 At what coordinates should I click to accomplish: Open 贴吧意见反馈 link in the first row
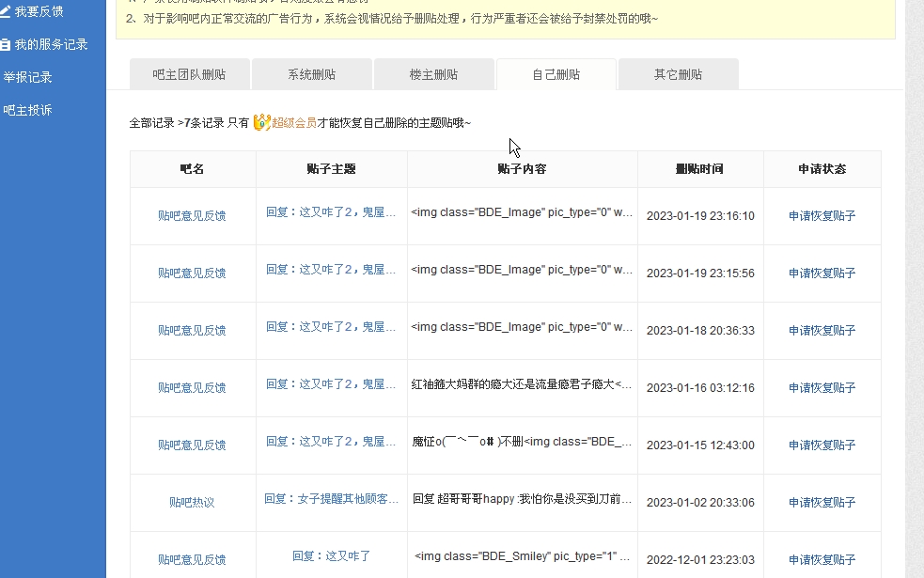click(192, 216)
